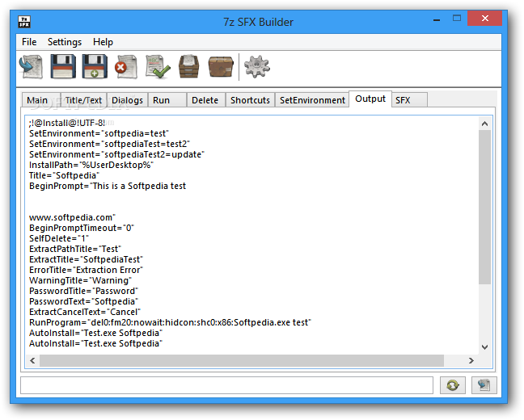This screenshot has height=420, width=524.
Task: Open the Help menu
Action: pos(103,42)
